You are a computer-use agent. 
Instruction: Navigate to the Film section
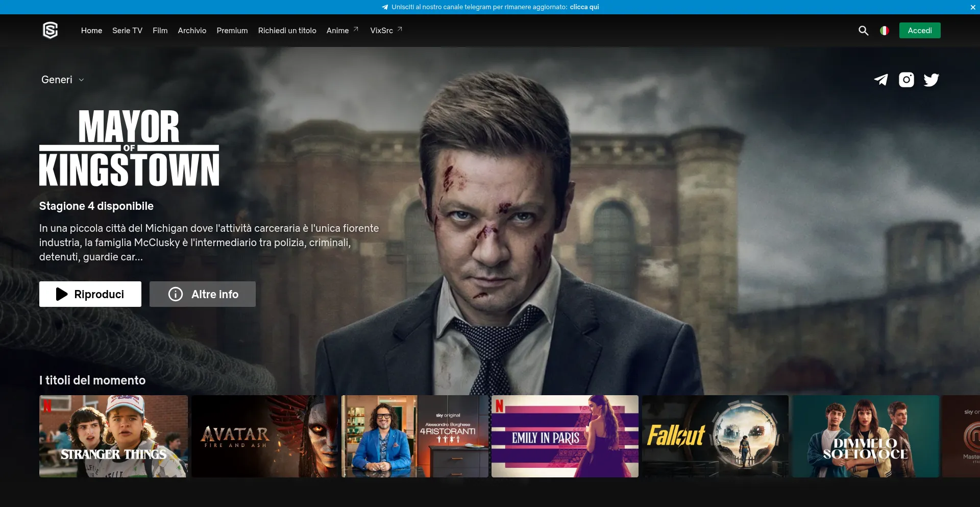tap(160, 31)
